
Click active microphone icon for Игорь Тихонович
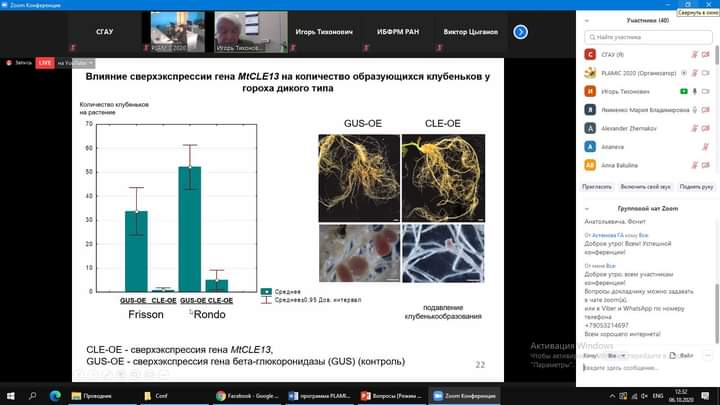tap(695, 91)
